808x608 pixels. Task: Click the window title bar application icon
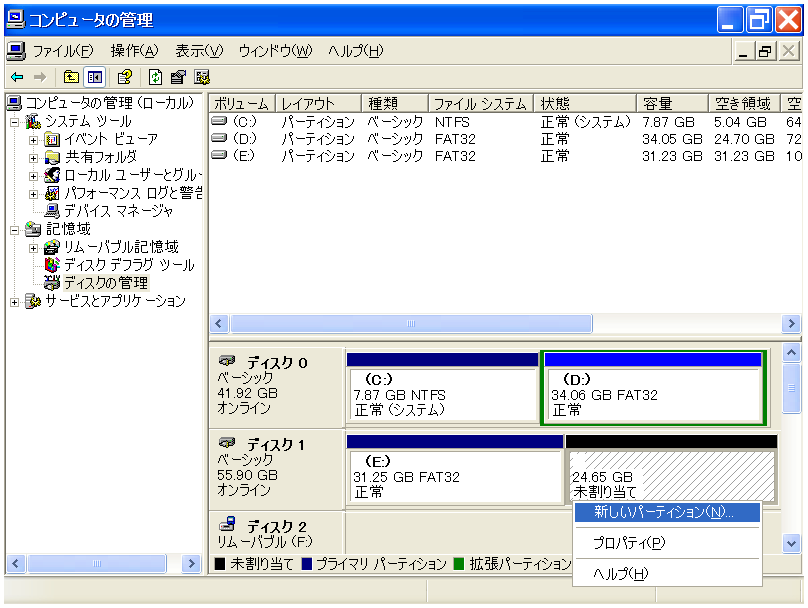pyautogui.click(x=15, y=20)
